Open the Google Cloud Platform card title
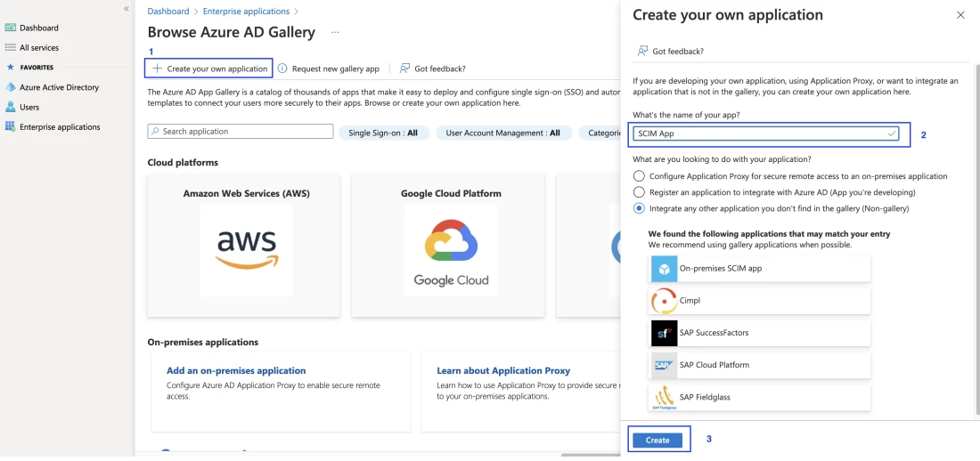 451,194
